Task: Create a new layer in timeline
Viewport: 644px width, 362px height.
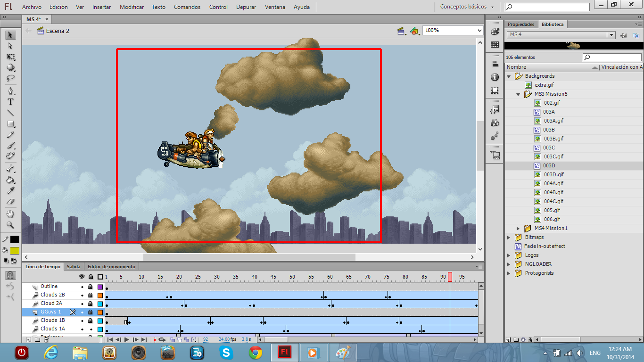Action: tap(29, 339)
